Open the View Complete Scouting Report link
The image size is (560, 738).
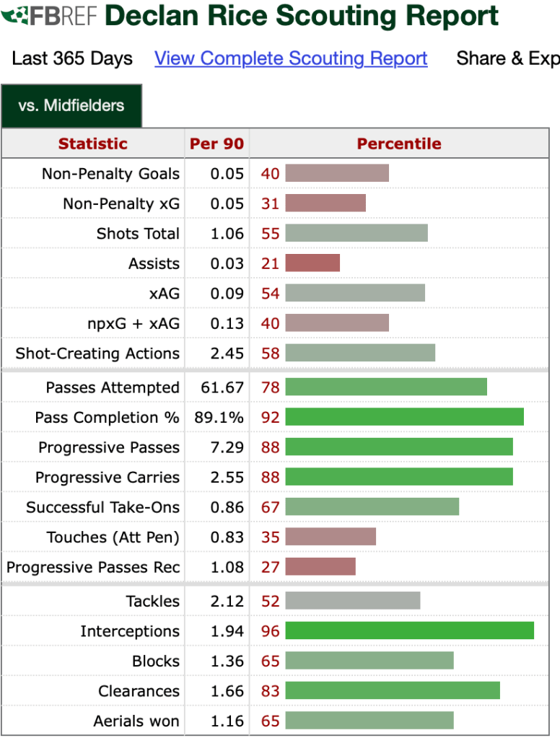tap(291, 58)
